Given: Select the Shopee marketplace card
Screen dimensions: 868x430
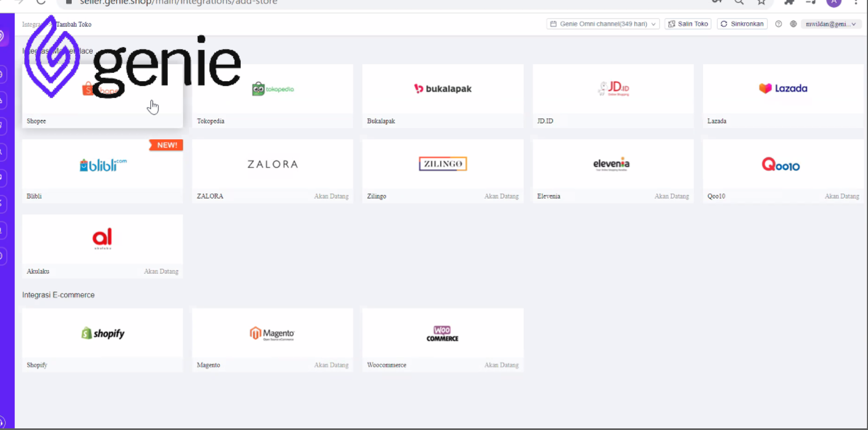Looking at the screenshot, I should click(x=102, y=96).
